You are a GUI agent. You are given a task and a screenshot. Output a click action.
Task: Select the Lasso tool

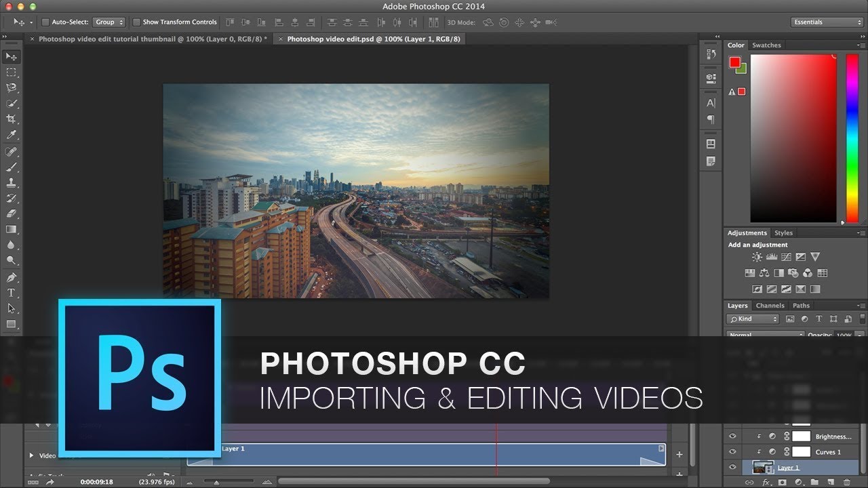click(12, 87)
